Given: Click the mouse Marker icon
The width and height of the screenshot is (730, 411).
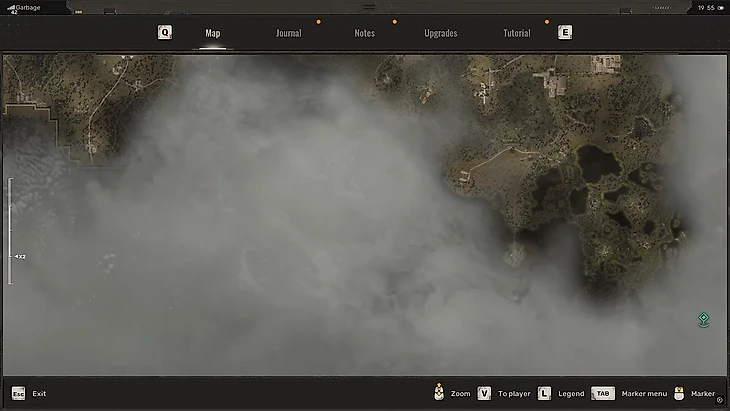Looking at the screenshot, I should pos(679,393).
